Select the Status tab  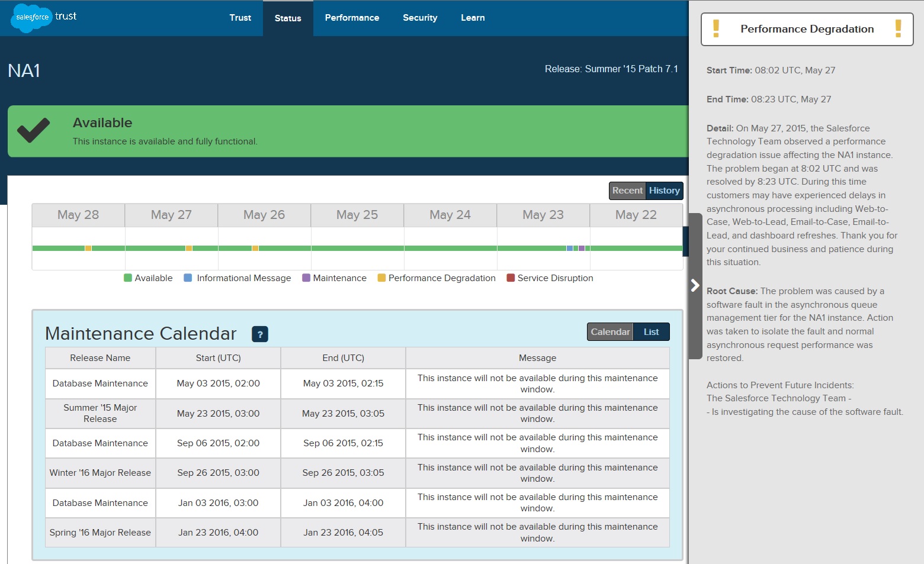[288, 18]
